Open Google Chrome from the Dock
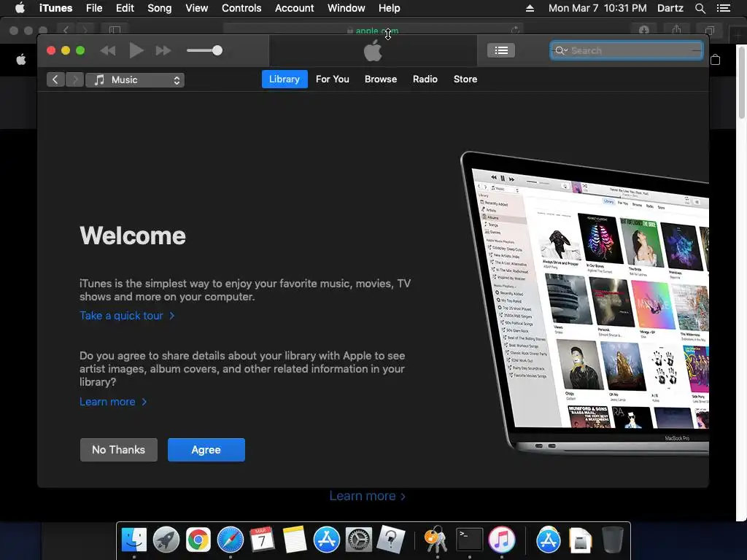The width and height of the screenshot is (747, 560). pyautogui.click(x=198, y=540)
